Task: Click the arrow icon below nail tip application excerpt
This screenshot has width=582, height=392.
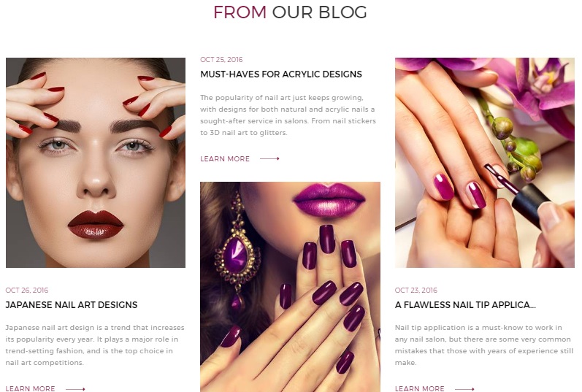Action: click(x=464, y=388)
